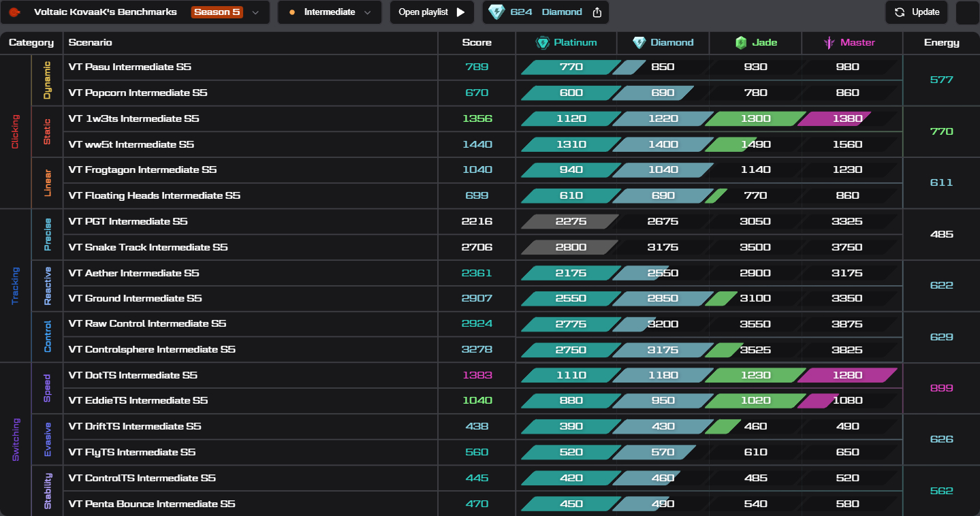
Task: Open the Intermediate difficulty dropdown
Action: tap(330, 12)
